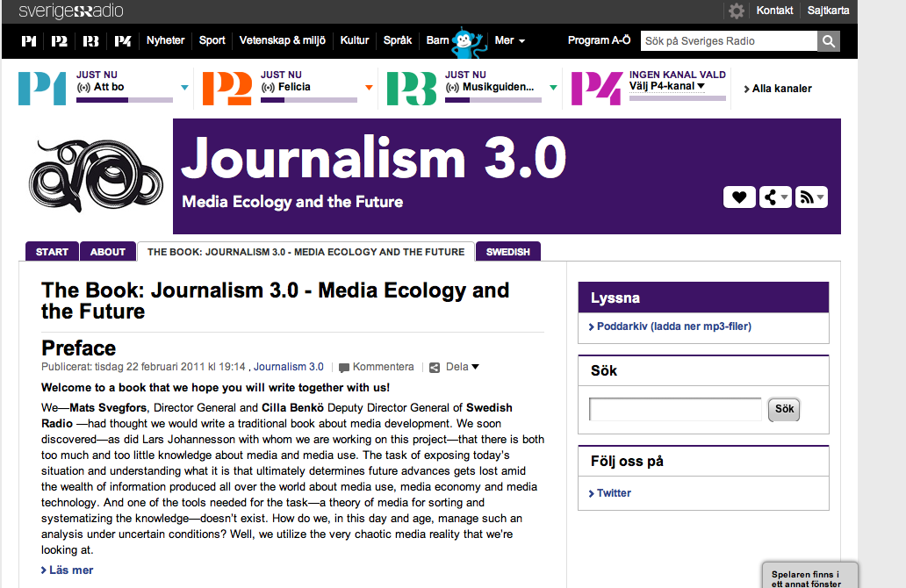Click Kommentera link
This screenshot has height=588, width=906.
(x=383, y=367)
